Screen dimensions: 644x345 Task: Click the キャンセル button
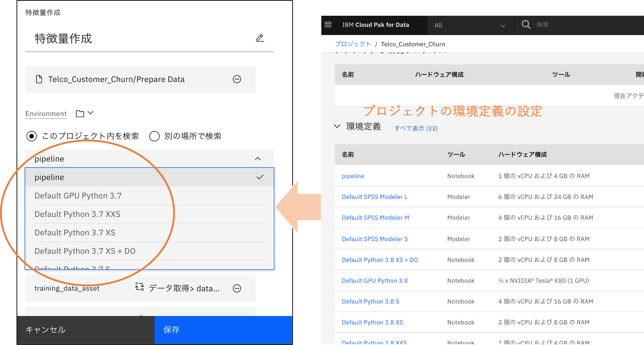(x=86, y=330)
